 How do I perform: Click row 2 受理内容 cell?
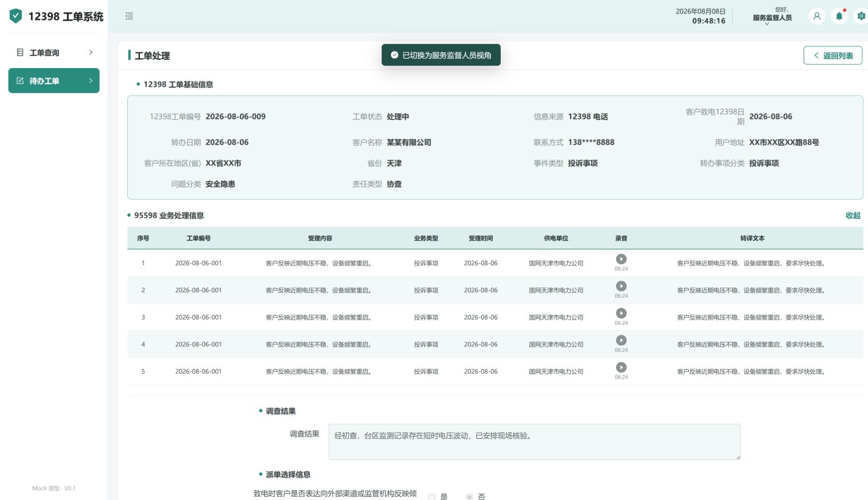[x=320, y=290]
